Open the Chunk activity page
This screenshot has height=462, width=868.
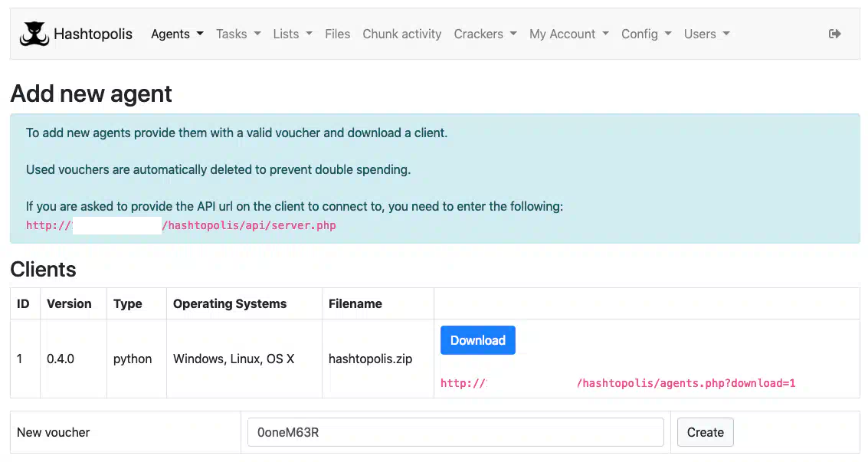coord(402,34)
